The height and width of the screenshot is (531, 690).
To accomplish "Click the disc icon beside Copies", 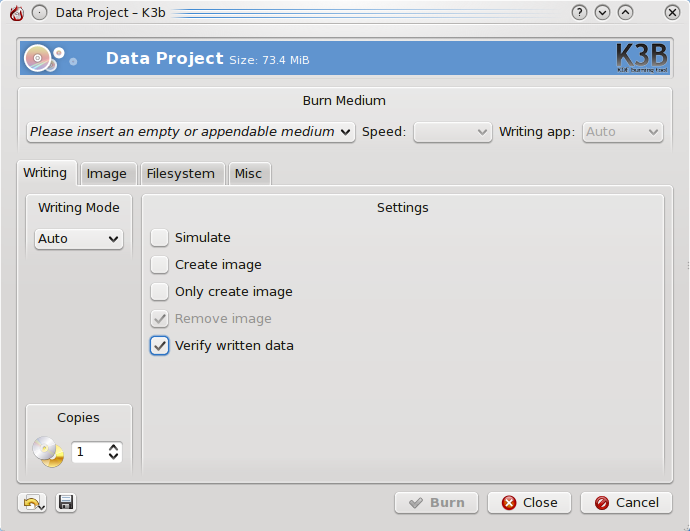I will 47,452.
